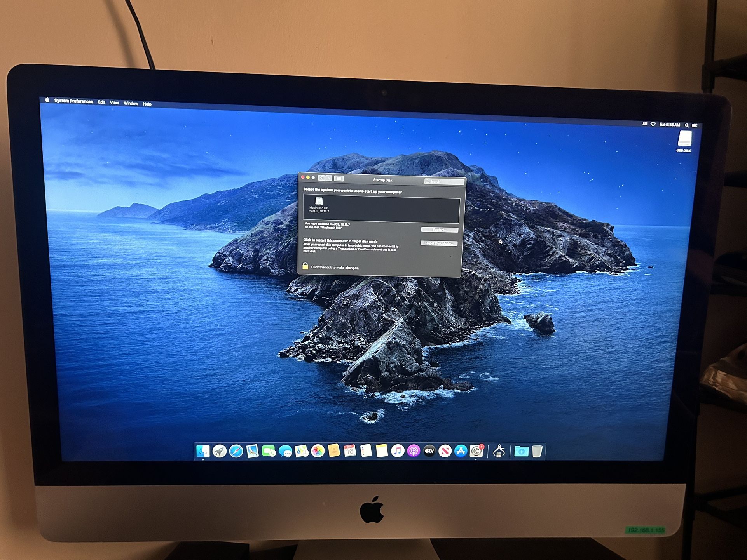Show all preferences grid button
The width and height of the screenshot is (747, 560).
[339, 178]
